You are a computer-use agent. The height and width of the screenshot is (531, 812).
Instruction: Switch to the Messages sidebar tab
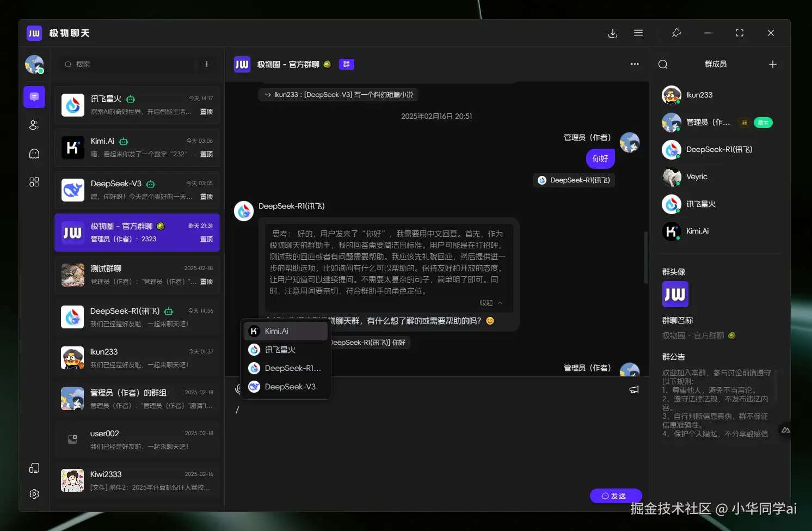pyautogui.click(x=34, y=97)
